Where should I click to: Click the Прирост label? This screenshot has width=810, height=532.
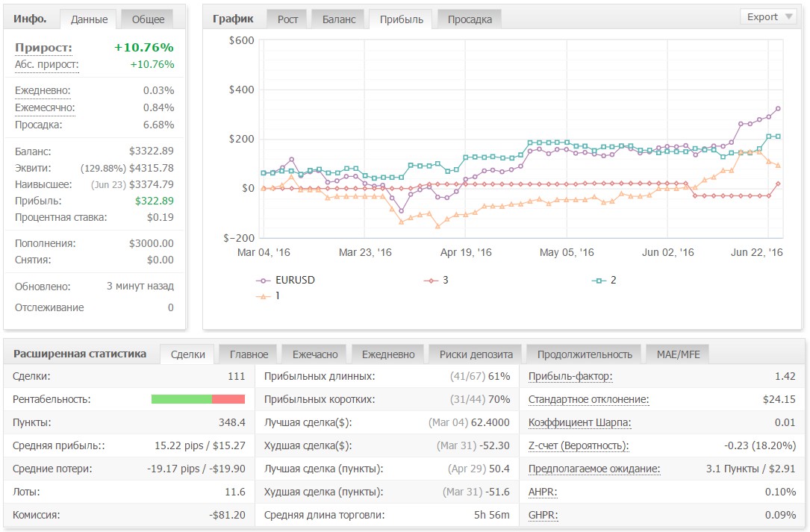[43, 48]
